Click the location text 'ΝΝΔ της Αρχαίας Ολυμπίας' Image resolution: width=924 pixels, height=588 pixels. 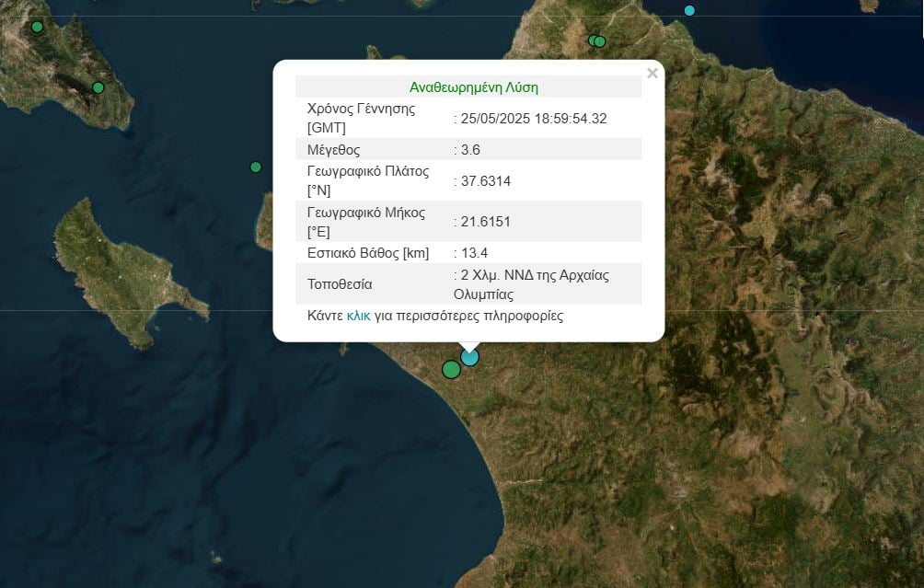click(532, 284)
